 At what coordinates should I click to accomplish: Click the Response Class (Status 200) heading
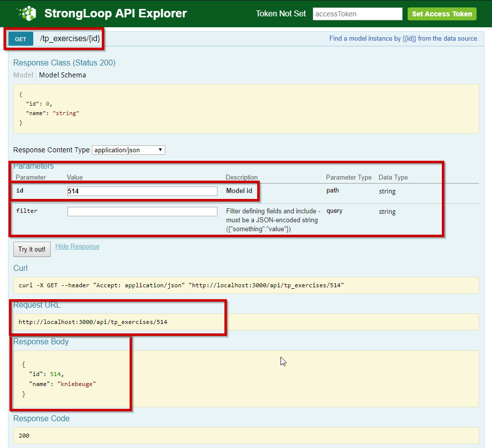(65, 63)
